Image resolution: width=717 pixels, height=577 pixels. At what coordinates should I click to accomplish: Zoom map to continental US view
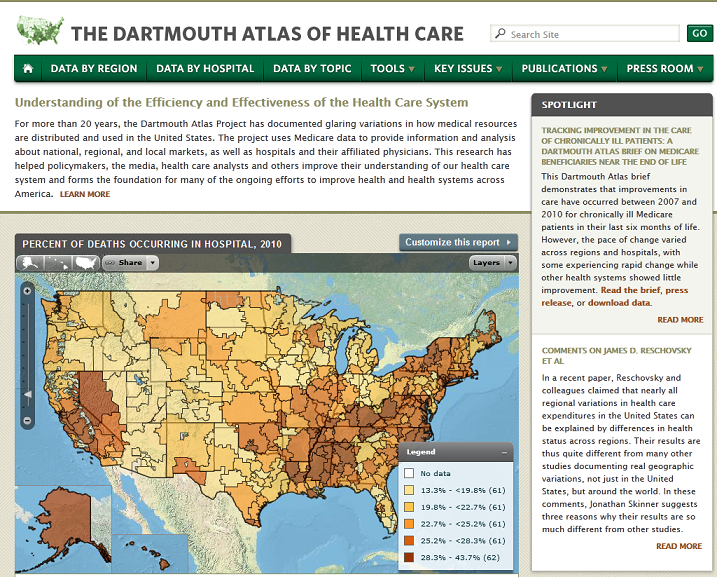click(x=86, y=263)
